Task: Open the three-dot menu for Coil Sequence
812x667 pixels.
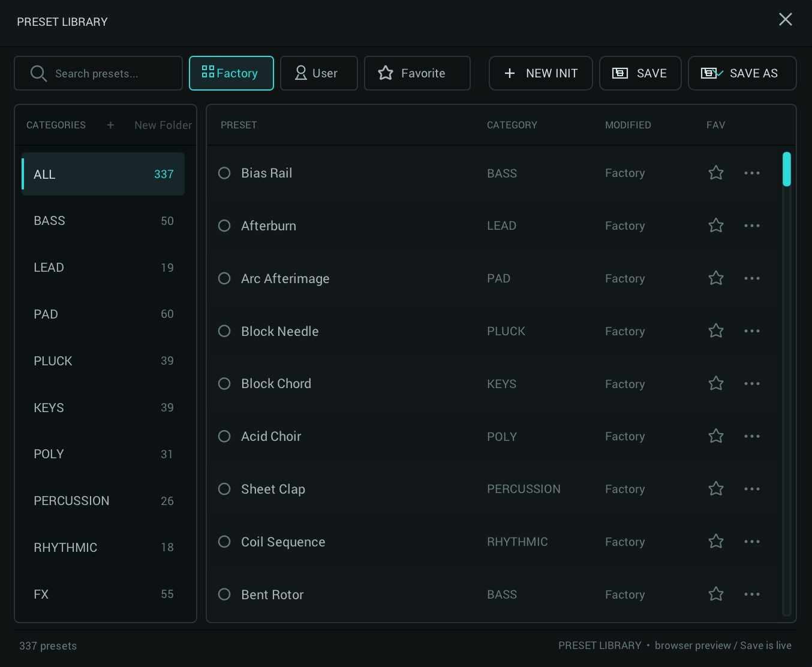Action: (752, 542)
